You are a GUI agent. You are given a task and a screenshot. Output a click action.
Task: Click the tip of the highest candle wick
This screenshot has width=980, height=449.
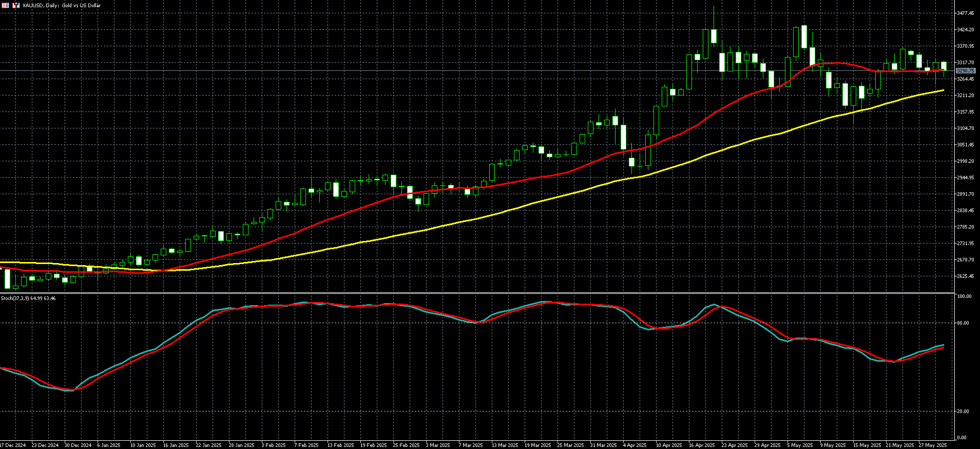(x=714, y=7)
